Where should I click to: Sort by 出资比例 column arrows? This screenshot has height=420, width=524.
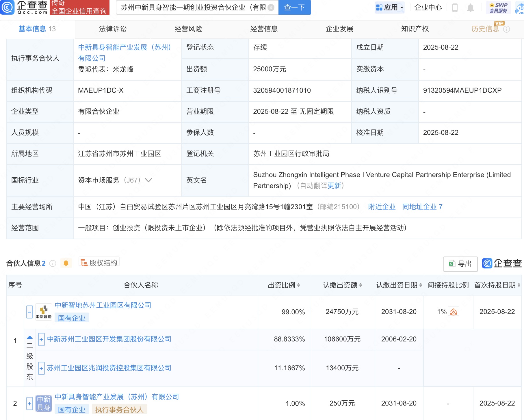pyautogui.click(x=298, y=285)
